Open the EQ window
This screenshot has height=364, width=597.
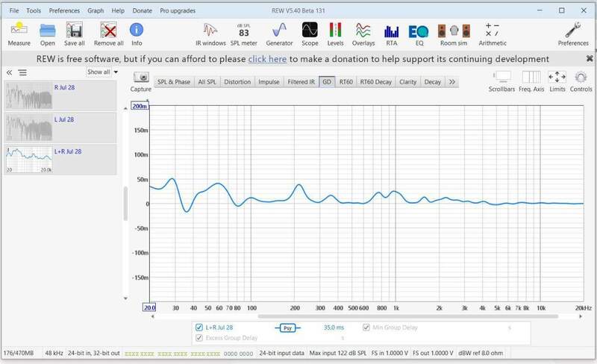pos(419,34)
